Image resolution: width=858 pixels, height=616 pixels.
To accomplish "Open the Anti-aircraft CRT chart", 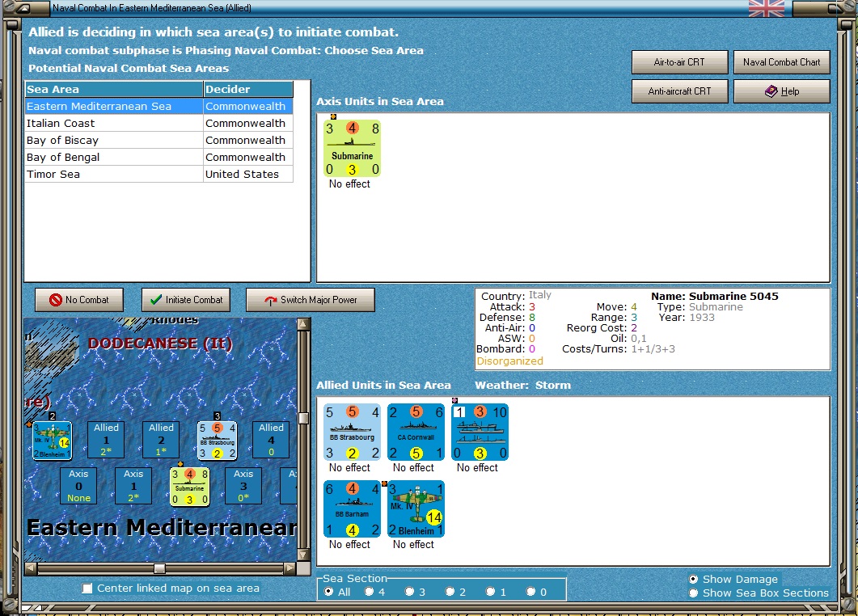I will tap(679, 91).
